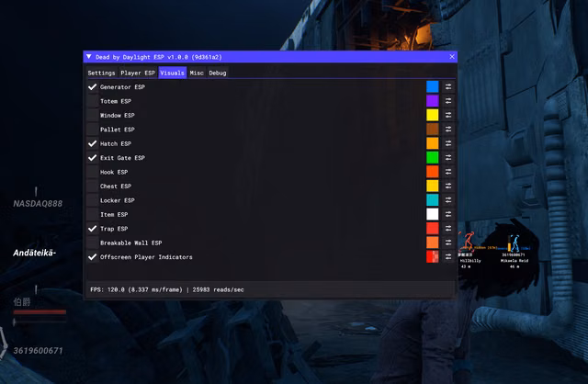
Task: Open options icon for Window ESP row
Action: point(448,115)
